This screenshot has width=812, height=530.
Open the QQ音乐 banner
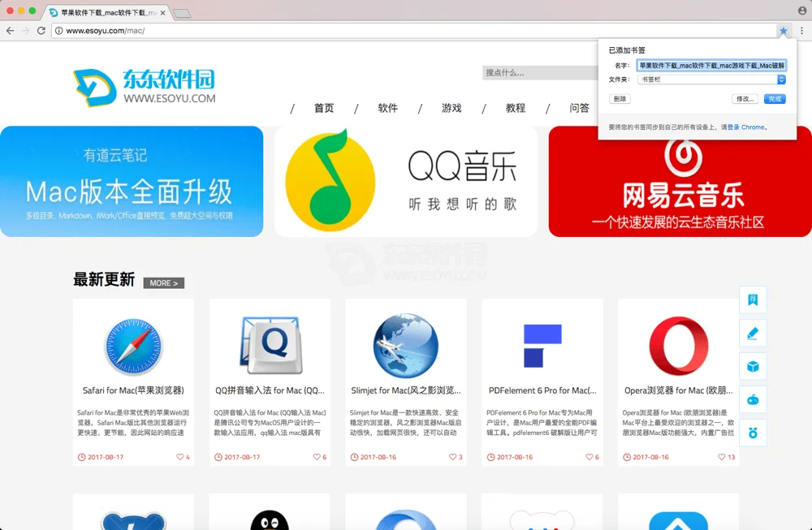click(x=406, y=182)
